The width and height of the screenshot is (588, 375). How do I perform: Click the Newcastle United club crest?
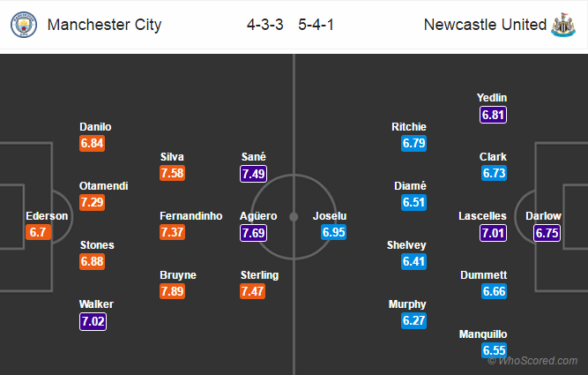[x=563, y=25]
